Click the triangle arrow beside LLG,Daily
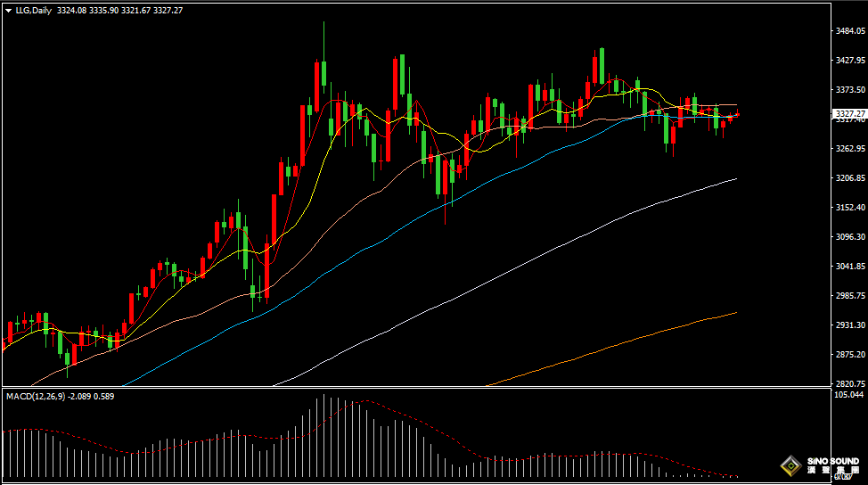The width and height of the screenshot is (868, 485). click(x=8, y=11)
